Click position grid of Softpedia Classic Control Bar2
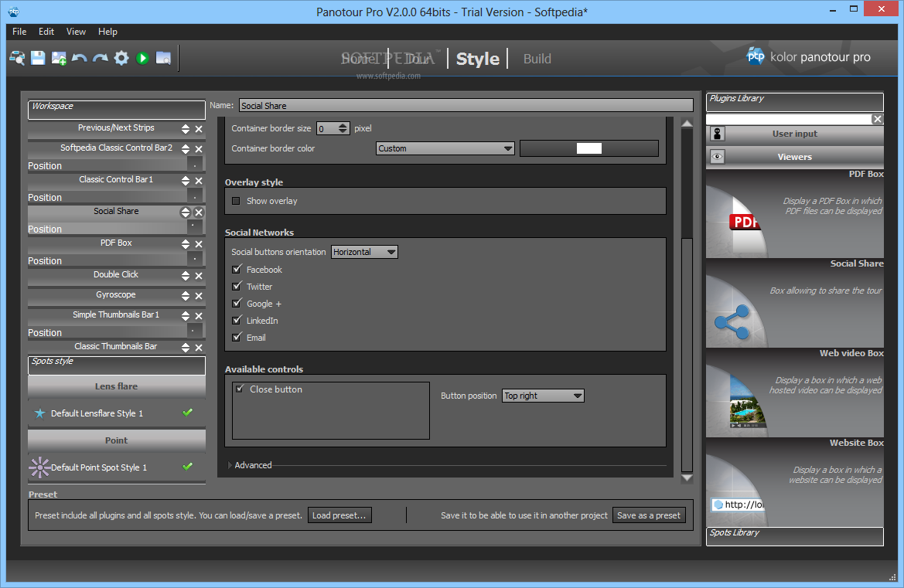The image size is (904, 588). (195, 165)
